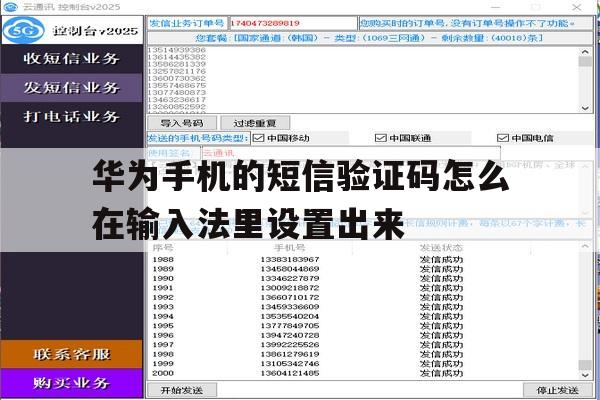
Task: Click the order number input field
Action: coord(293,23)
